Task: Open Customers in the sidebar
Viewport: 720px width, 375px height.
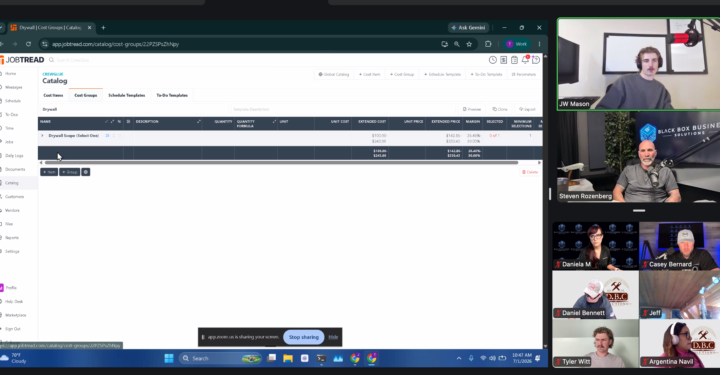Action: (x=14, y=196)
